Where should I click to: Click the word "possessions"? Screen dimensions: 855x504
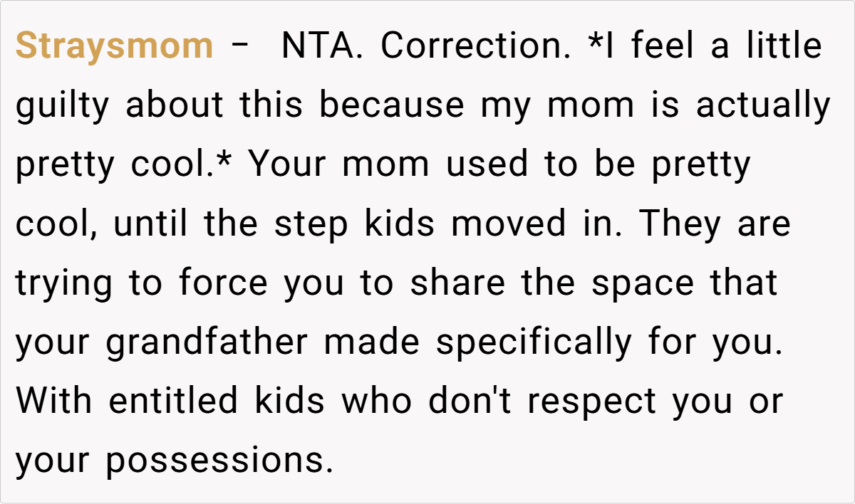[219, 462]
